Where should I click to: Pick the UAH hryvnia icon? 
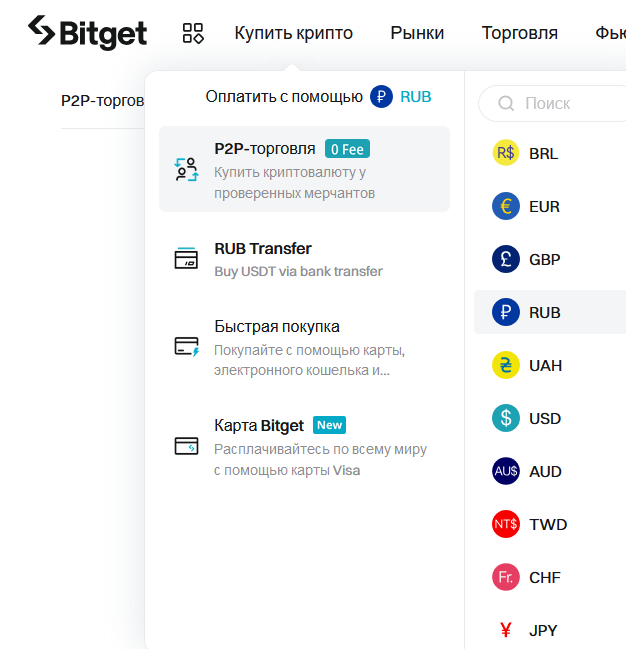[506, 365]
